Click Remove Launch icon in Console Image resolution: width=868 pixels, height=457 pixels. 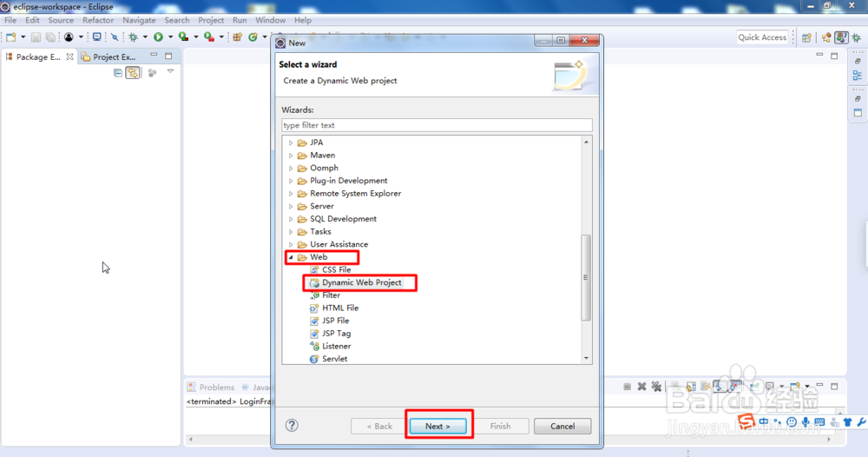641,387
